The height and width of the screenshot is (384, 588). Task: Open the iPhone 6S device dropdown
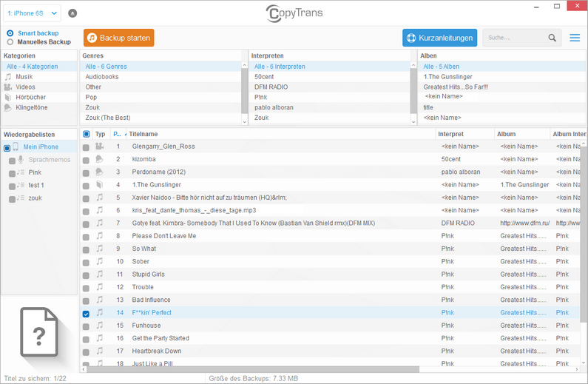click(33, 13)
